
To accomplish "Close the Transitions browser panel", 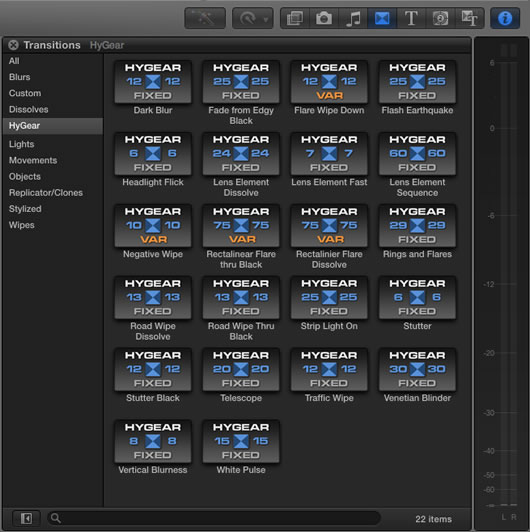I will 13,45.
